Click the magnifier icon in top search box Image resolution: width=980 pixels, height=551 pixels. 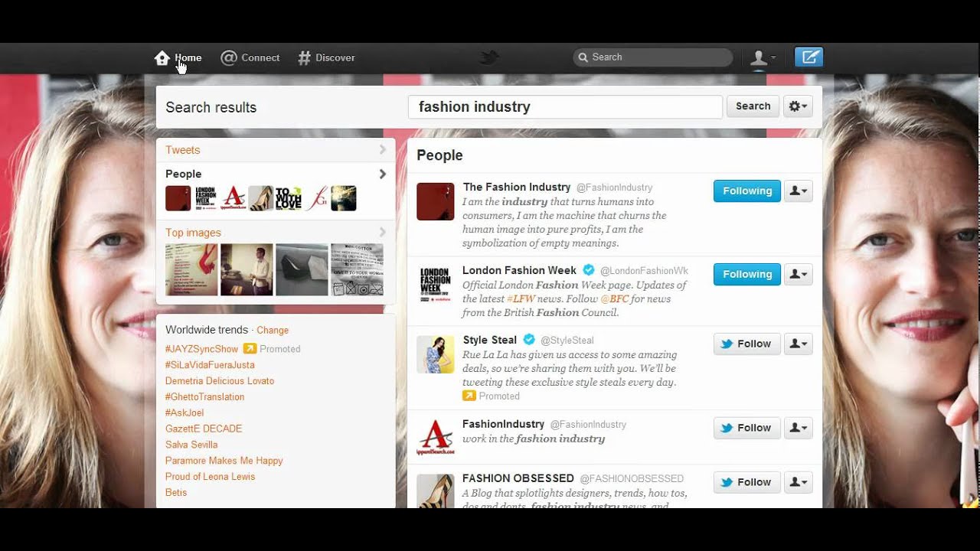click(583, 57)
